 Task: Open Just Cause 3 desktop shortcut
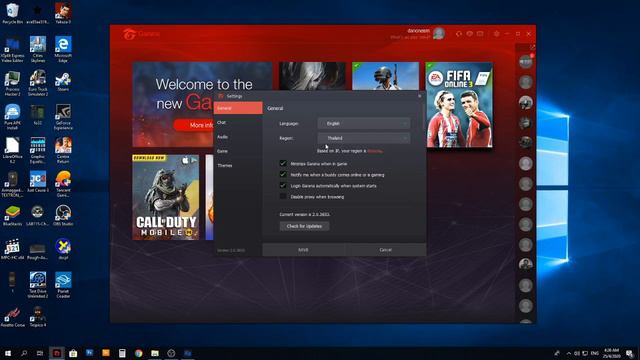(x=38, y=182)
